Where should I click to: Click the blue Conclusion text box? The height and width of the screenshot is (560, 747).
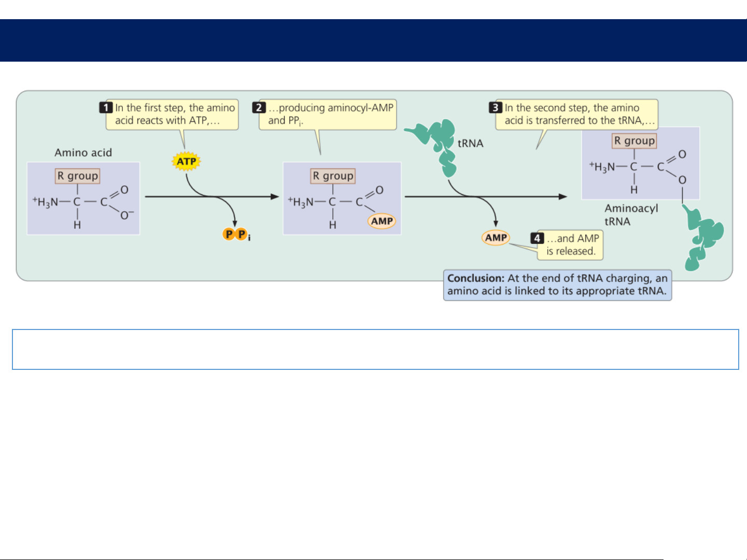557,285
